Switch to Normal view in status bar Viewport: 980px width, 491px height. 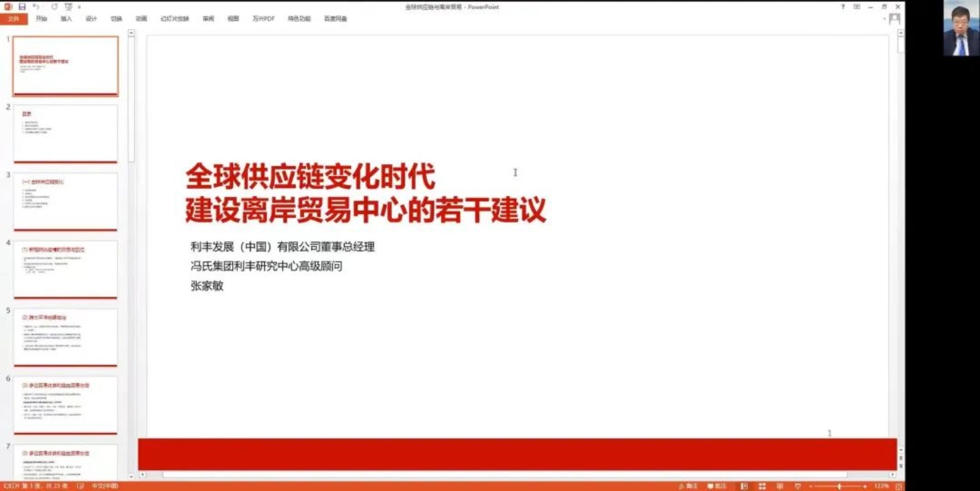pos(744,486)
